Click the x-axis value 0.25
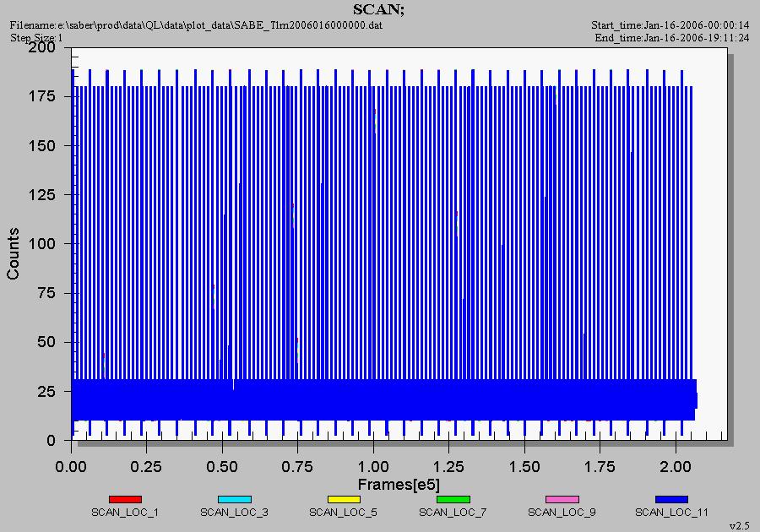The image size is (760, 532). pos(146,467)
